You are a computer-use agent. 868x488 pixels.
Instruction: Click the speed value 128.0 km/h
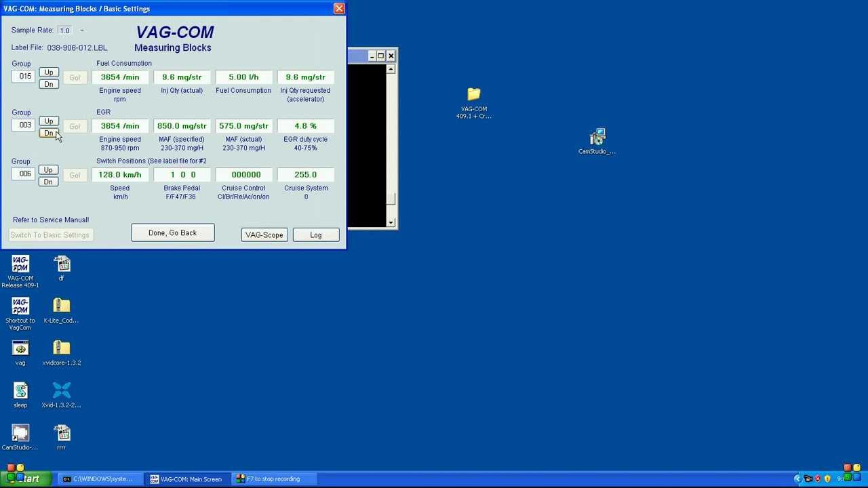tap(120, 175)
